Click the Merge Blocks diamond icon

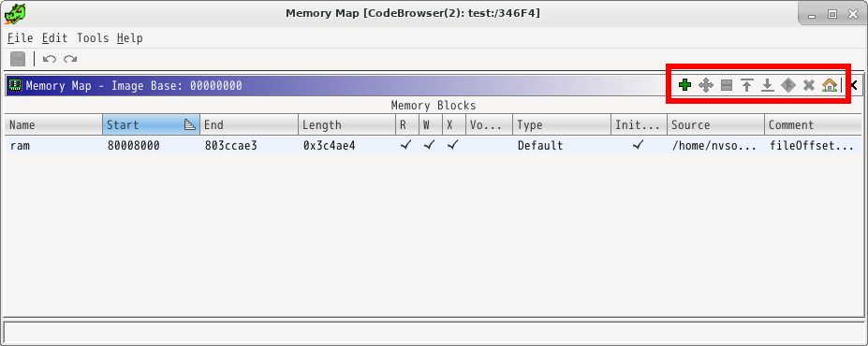788,85
